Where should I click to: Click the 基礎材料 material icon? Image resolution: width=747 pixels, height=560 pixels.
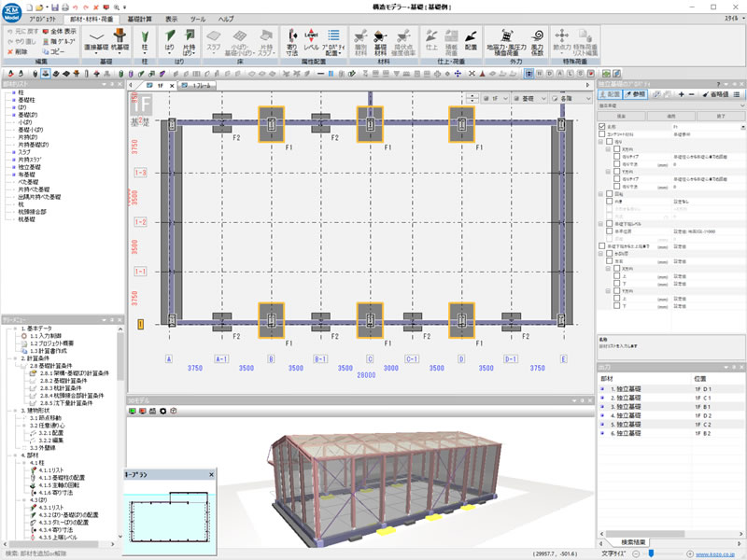click(381, 39)
